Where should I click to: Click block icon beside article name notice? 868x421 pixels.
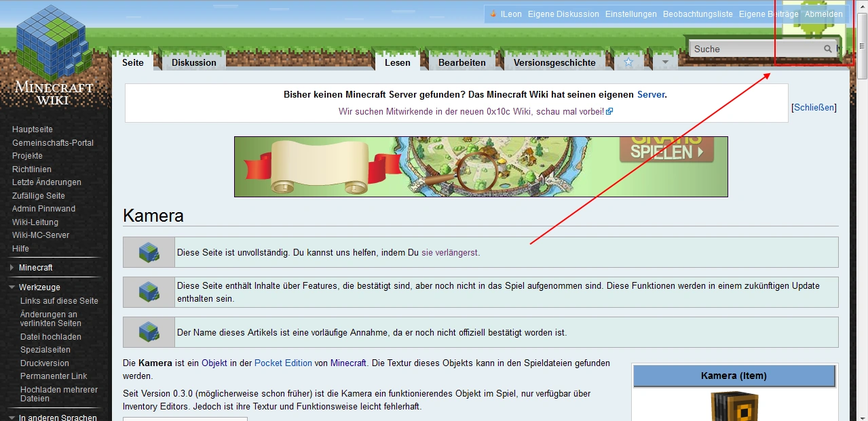tap(149, 332)
